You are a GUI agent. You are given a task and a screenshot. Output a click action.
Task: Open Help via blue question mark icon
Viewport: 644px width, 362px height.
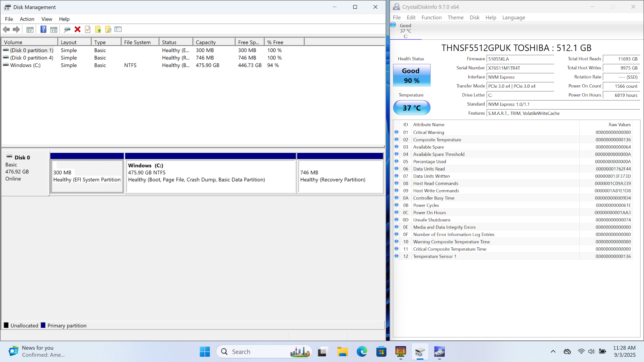(43, 29)
